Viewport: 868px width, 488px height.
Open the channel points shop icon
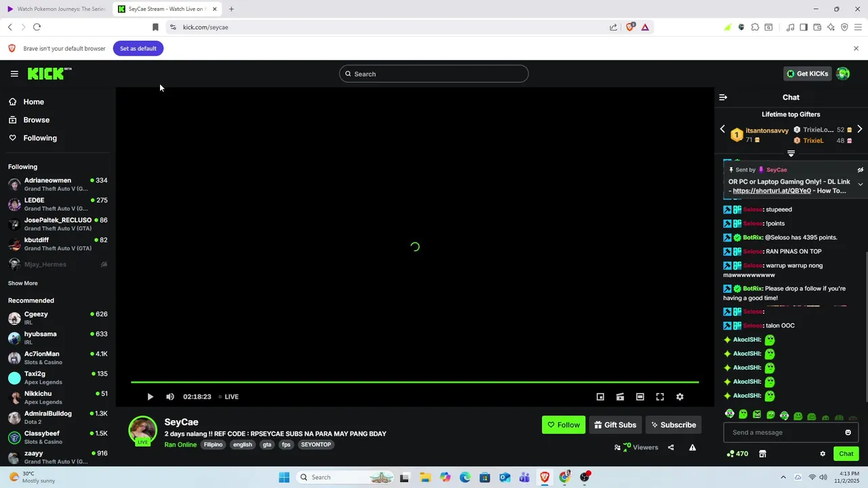pyautogui.click(x=762, y=453)
